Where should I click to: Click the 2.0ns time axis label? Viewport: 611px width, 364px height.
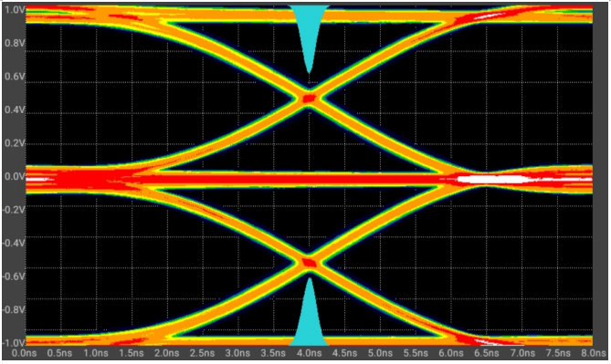coord(167,353)
